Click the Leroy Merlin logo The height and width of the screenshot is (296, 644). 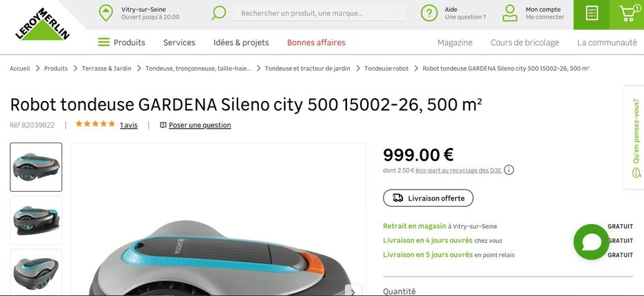[x=42, y=24]
